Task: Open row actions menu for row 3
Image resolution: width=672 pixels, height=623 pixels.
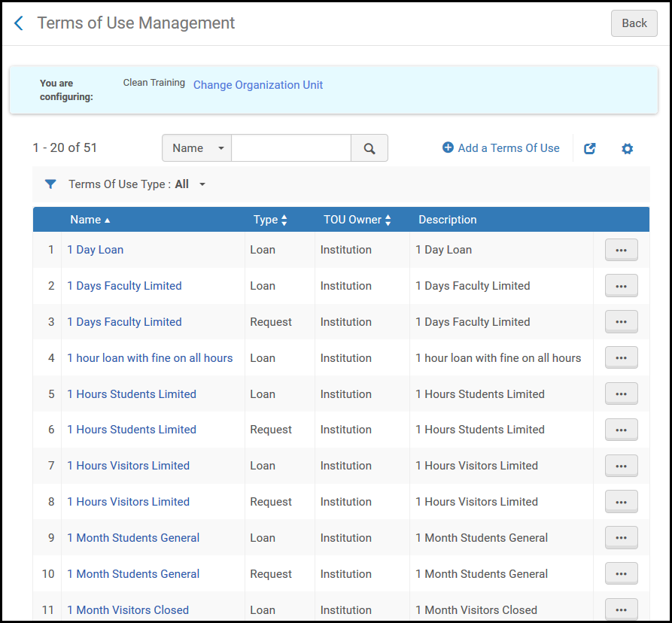Action: tap(621, 322)
